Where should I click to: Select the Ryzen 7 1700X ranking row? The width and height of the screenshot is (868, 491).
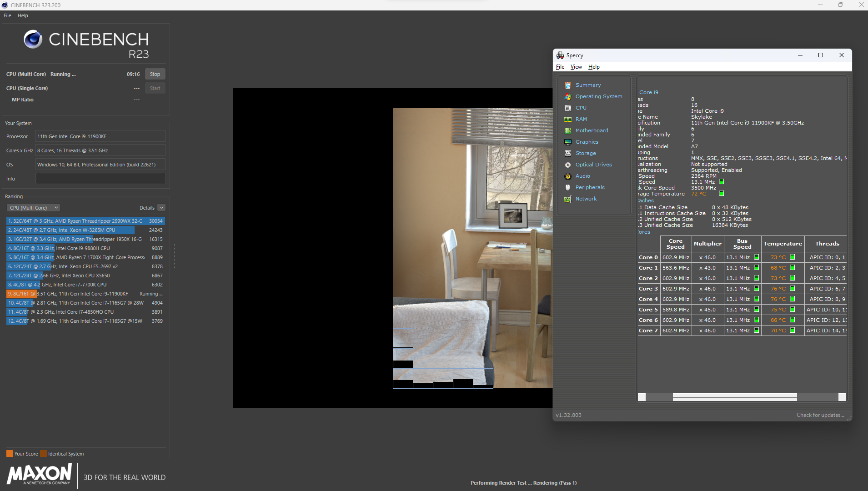pos(85,257)
